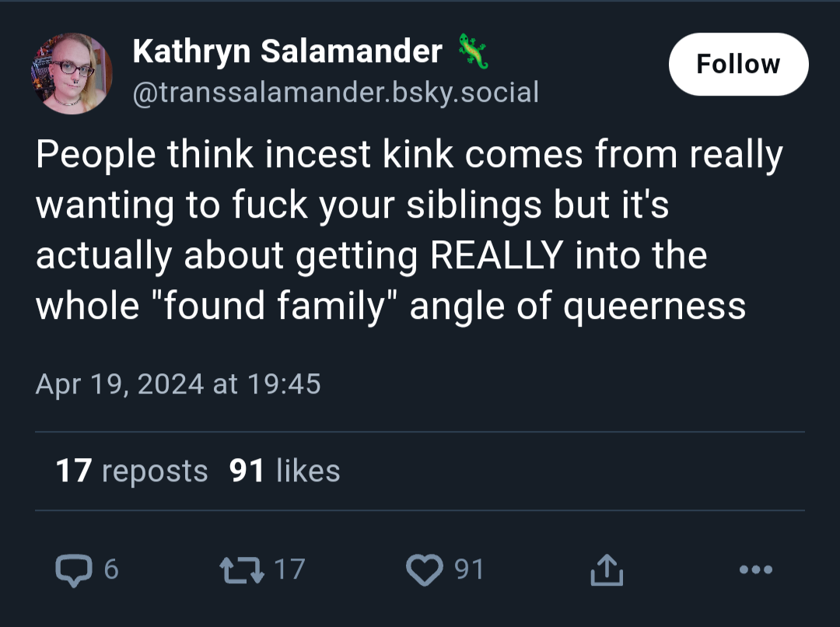Repost using the arrows repost icon
This screenshot has height=627, width=840.
(242, 570)
